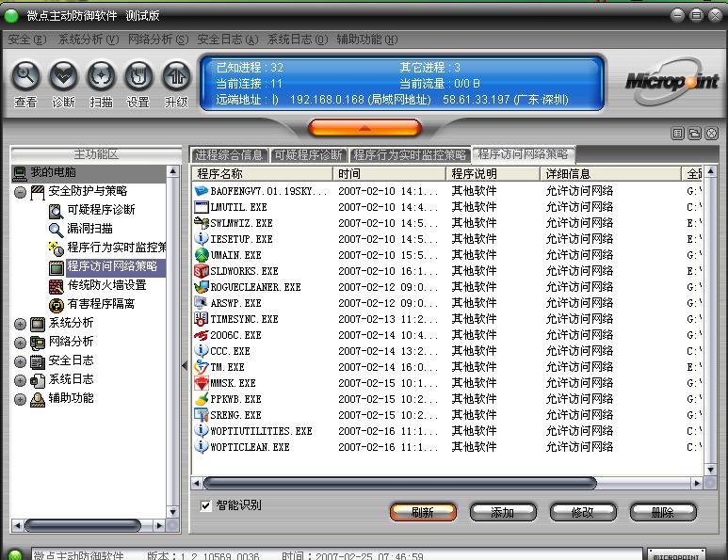Expand the 系统分析 tree node
This screenshot has height=560, width=728.
[20, 324]
